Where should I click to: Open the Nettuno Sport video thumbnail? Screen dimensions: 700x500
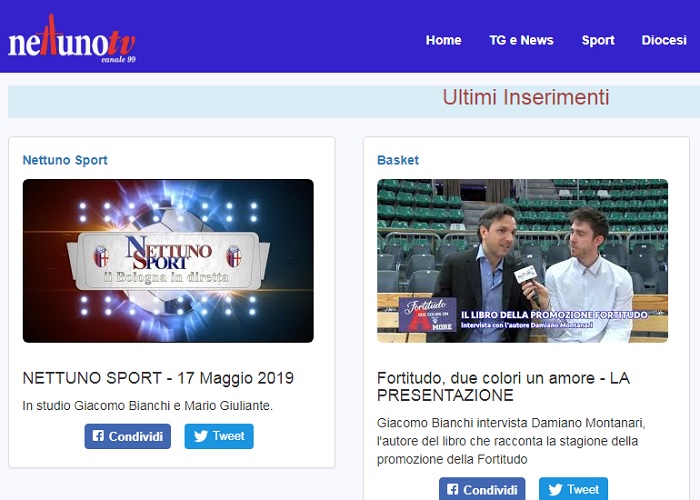(x=168, y=261)
